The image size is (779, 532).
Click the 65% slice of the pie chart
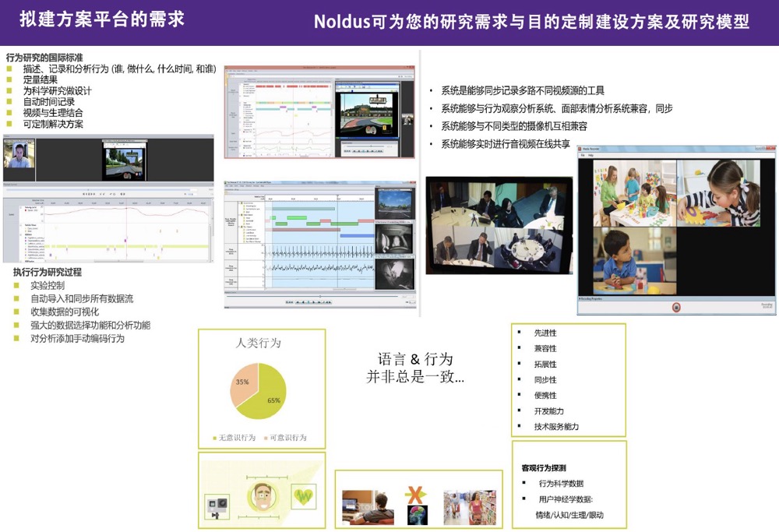click(x=268, y=395)
